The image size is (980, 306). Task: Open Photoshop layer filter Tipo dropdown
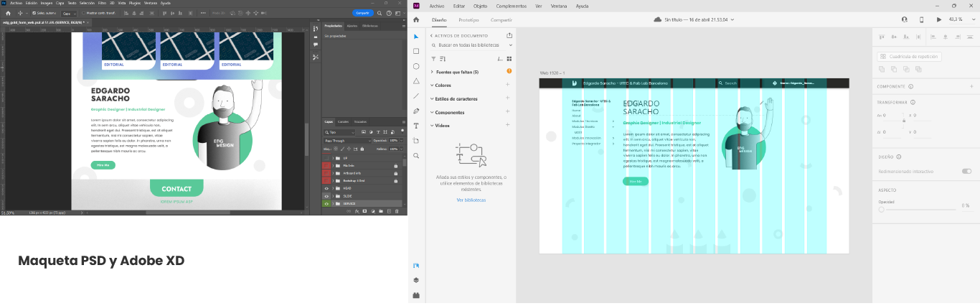[x=342, y=132]
